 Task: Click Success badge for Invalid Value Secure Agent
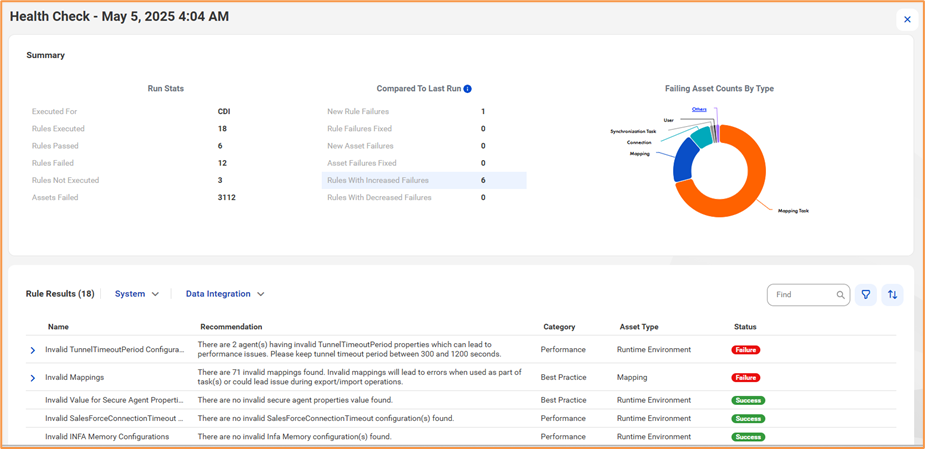[748, 401]
